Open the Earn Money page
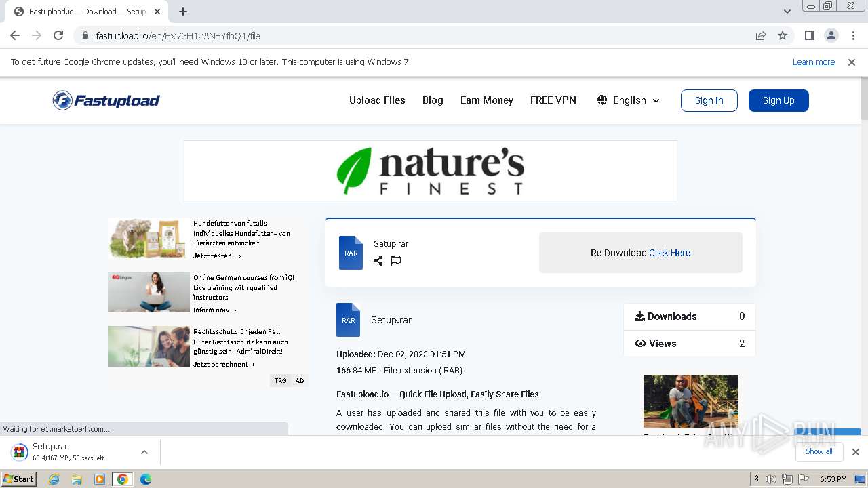 487,100
